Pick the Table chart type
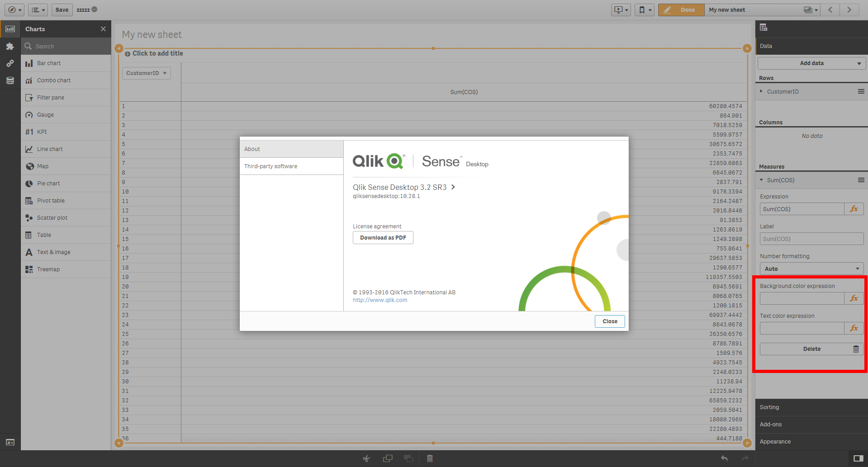Viewport: 868px width, 467px height. [66, 235]
